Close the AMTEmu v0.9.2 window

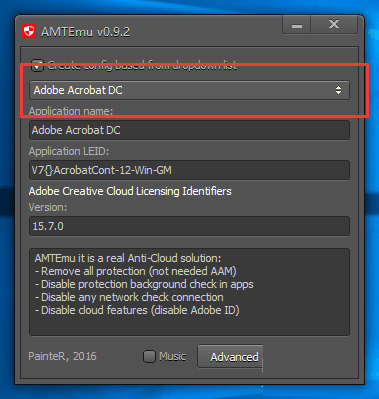(334, 25)
